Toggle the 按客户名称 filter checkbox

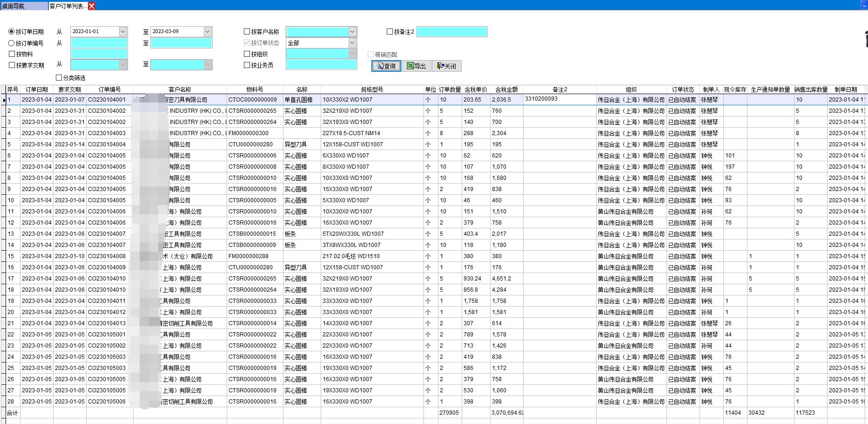click(x=247, y=32)
